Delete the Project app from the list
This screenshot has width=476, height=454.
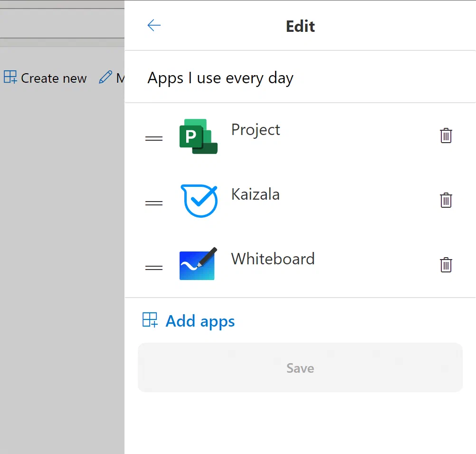446,135
